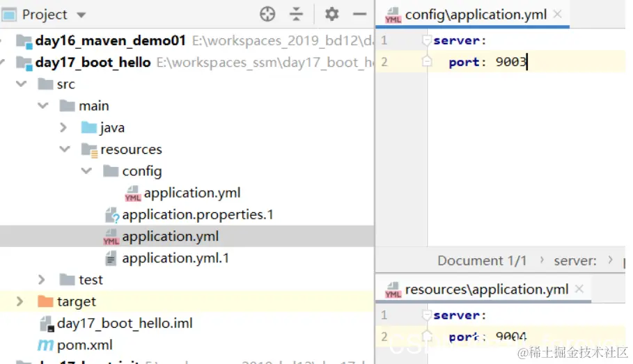Click the Project panel window icon
633x364 pixels.
[x=9, y=15]
